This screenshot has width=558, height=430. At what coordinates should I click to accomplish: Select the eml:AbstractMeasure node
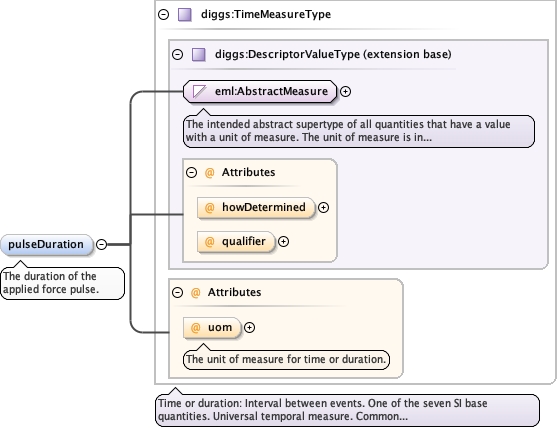click(x=260, y=91)
